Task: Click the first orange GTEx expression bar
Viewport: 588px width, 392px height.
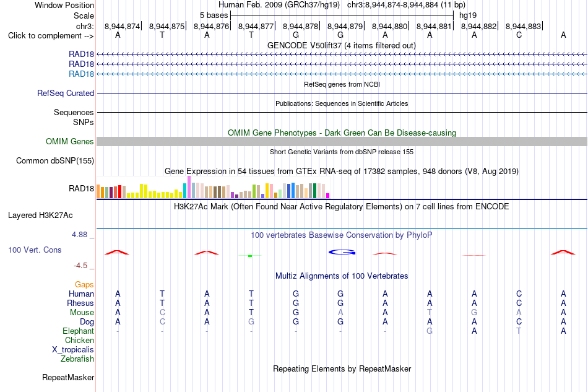Action: pos(98,191)
